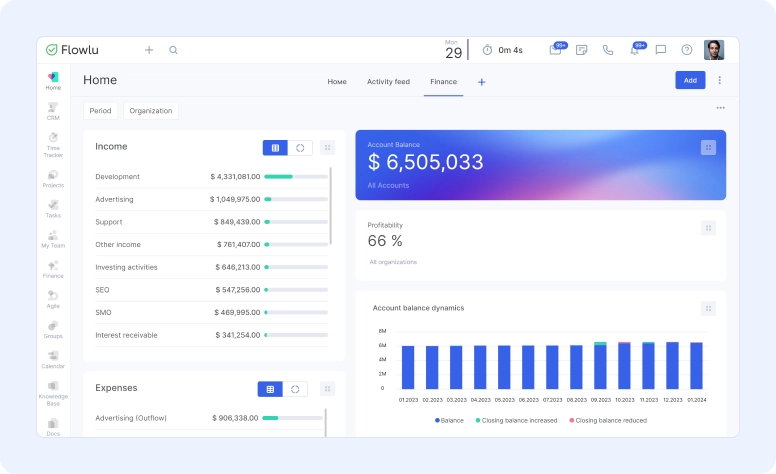Open the Knowledge Base in sidebar
Image resolution: width=776 pixels, height=474 pixels.
(x=53, y=393)
